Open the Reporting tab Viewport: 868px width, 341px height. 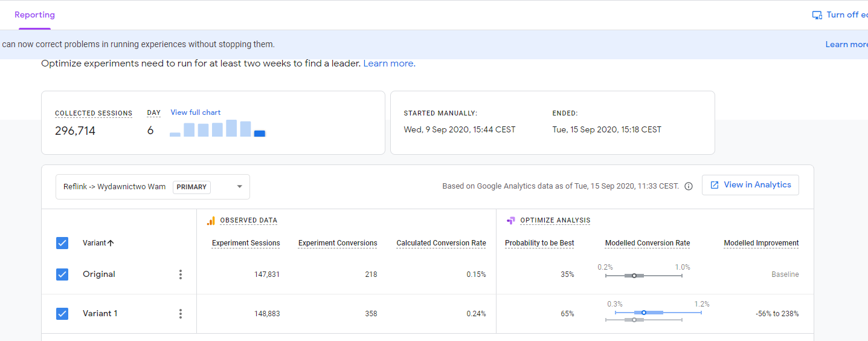[x=34, y=15]
